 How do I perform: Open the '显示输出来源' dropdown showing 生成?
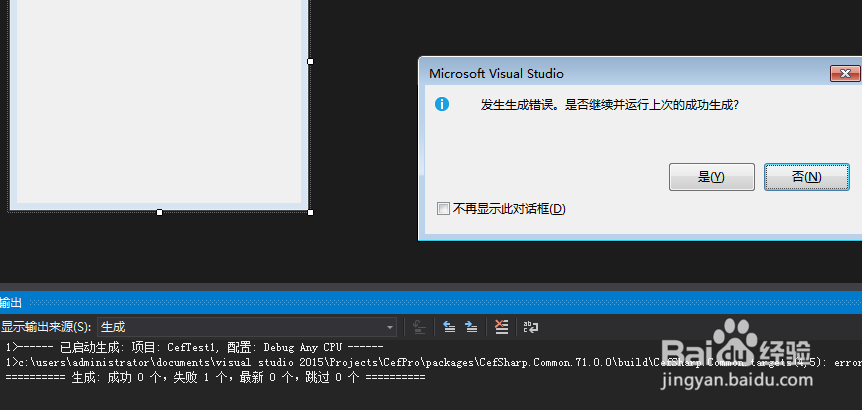click(x=247, y=328)
